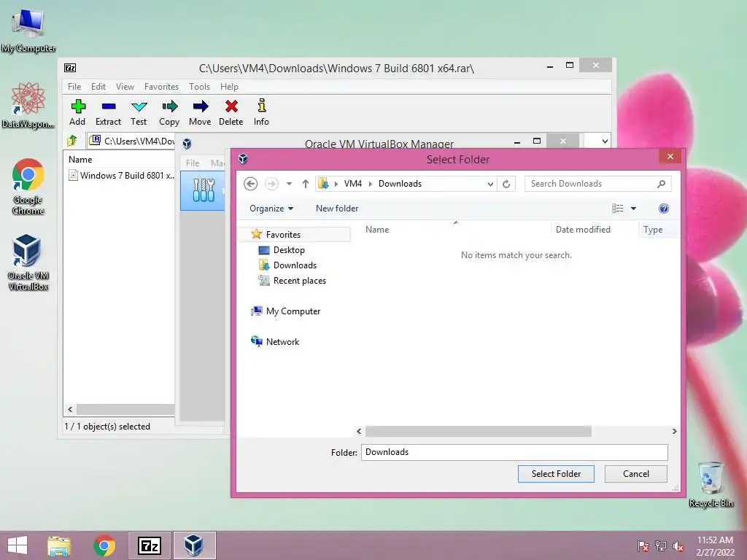
Task: Open the view options dropdown arrow
Action: [634, 209]
